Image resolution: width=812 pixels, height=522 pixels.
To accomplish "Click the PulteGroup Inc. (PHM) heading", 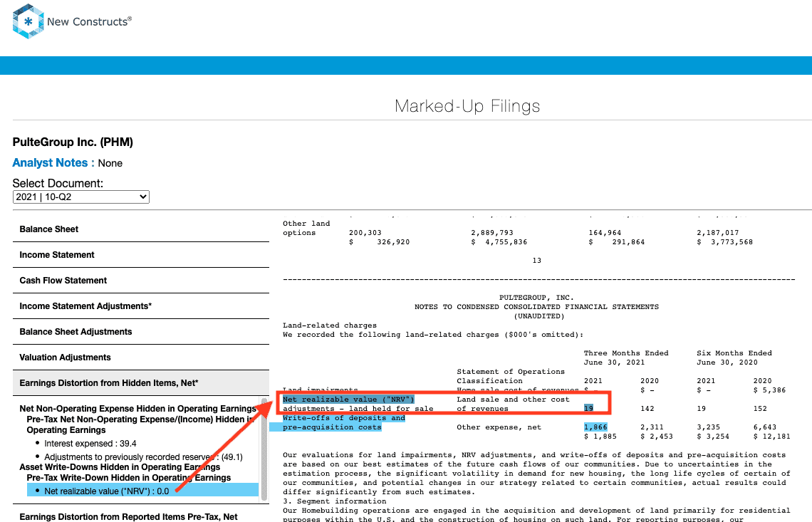I will (73, 142).
